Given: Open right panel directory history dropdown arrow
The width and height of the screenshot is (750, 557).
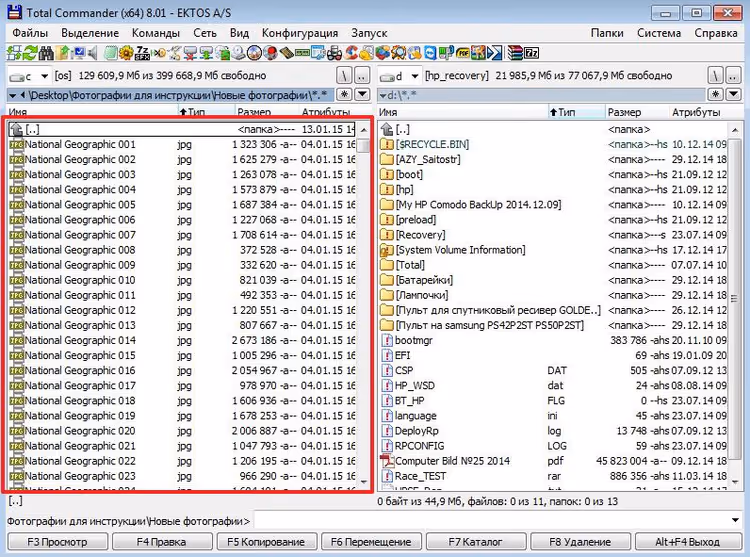Looking at the screenshot, I should 733,94.
